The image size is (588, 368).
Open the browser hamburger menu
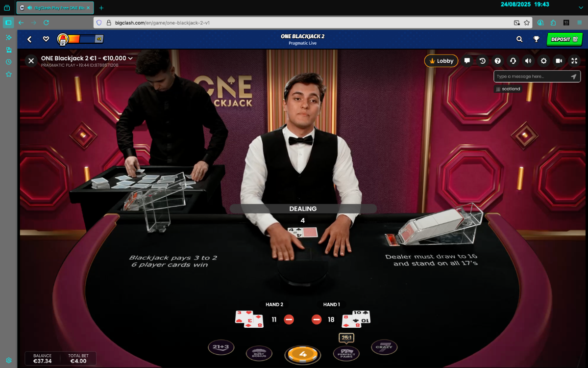click(580, 23)
